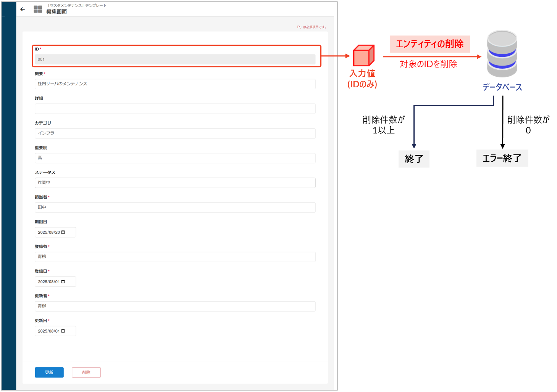This screenshot has width=557, height=392.
Task: Click the 削除 delete button
Action: [86, 373]
